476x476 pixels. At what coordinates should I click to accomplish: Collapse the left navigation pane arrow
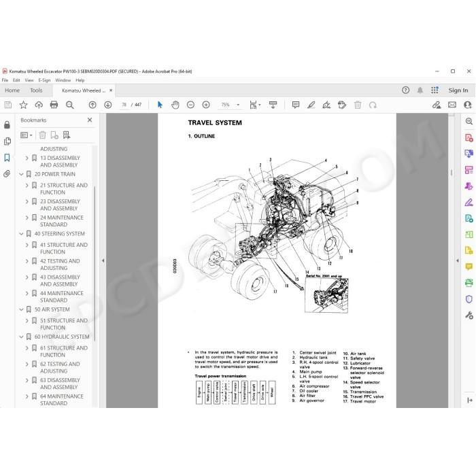103,260
